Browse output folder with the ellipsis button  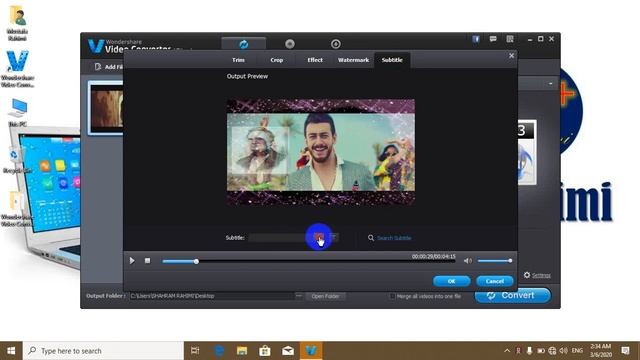click(x=298, y=296)
